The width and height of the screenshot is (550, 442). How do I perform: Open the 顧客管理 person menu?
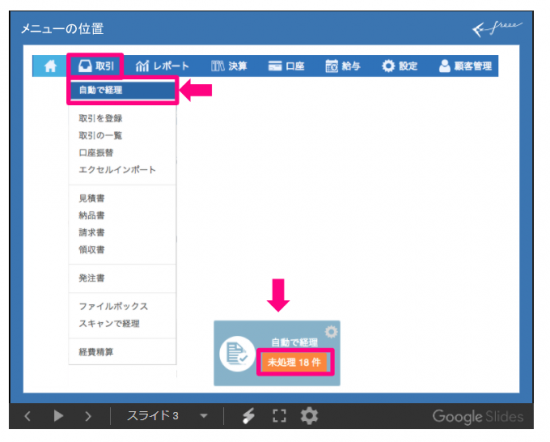pyautogui.click(x=465, y=66)
